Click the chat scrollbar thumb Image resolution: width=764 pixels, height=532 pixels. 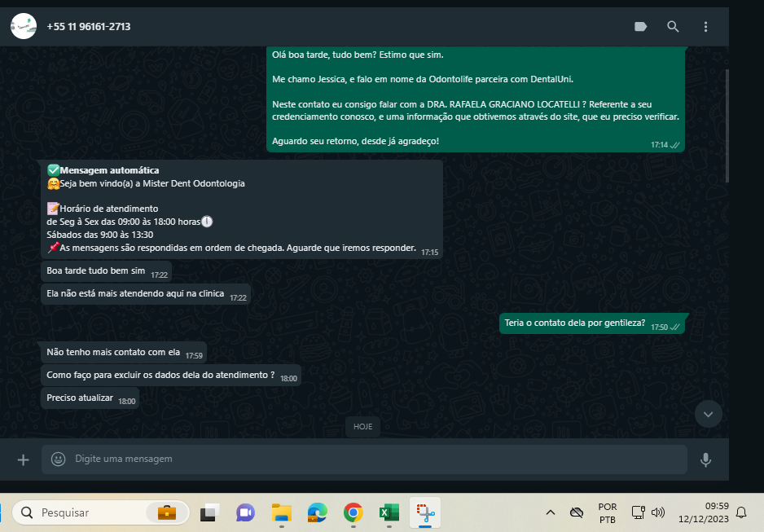(727, 125)
